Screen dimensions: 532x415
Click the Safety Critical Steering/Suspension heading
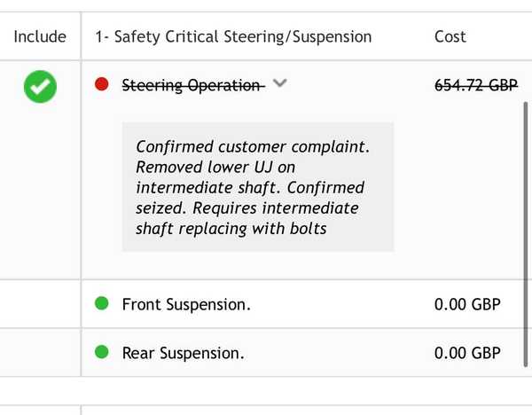click(234, 36)
